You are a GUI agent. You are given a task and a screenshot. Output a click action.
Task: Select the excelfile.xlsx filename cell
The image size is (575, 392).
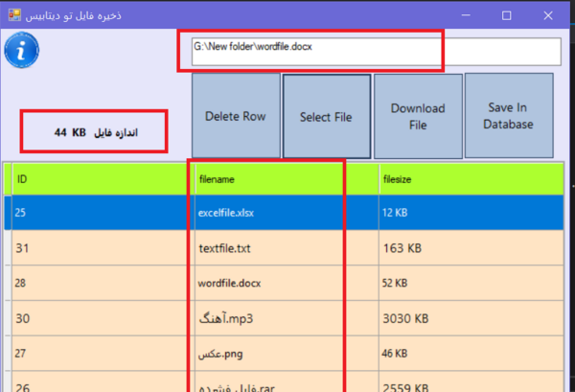click(287, 213)
